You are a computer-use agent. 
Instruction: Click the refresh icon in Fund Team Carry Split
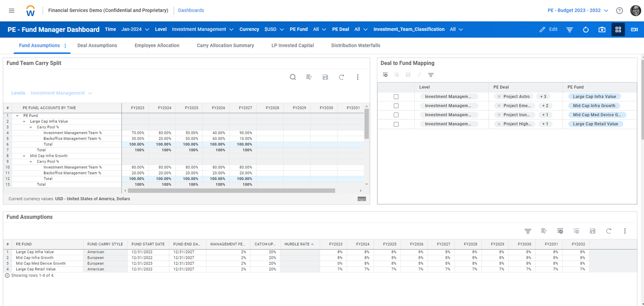[341, 77]
